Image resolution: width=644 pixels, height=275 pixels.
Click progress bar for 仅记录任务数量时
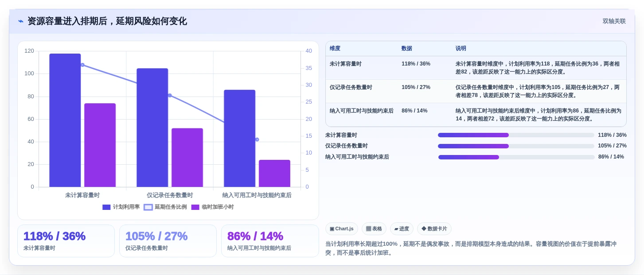point(516,146)
